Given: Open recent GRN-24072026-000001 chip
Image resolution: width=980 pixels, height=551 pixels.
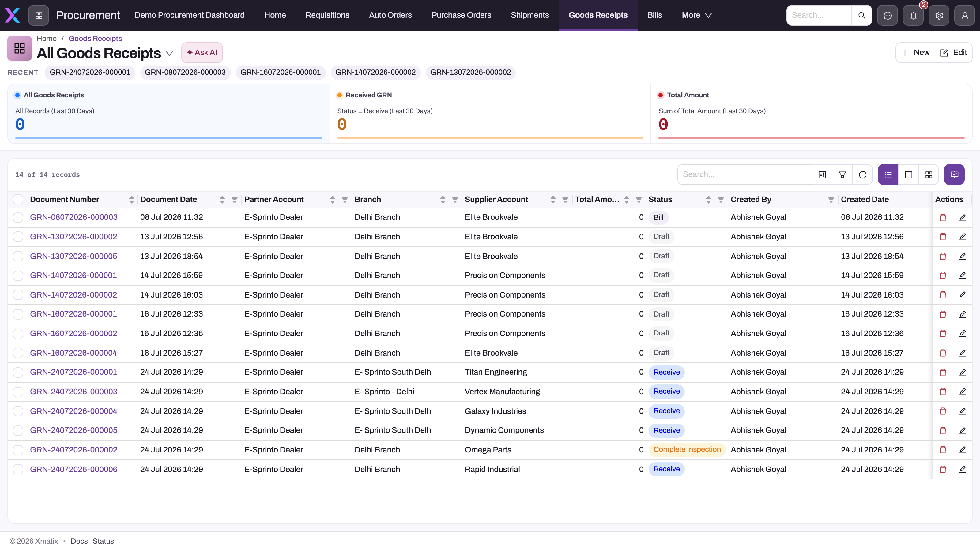Looking at the screenshot, I should pos(90,72).
